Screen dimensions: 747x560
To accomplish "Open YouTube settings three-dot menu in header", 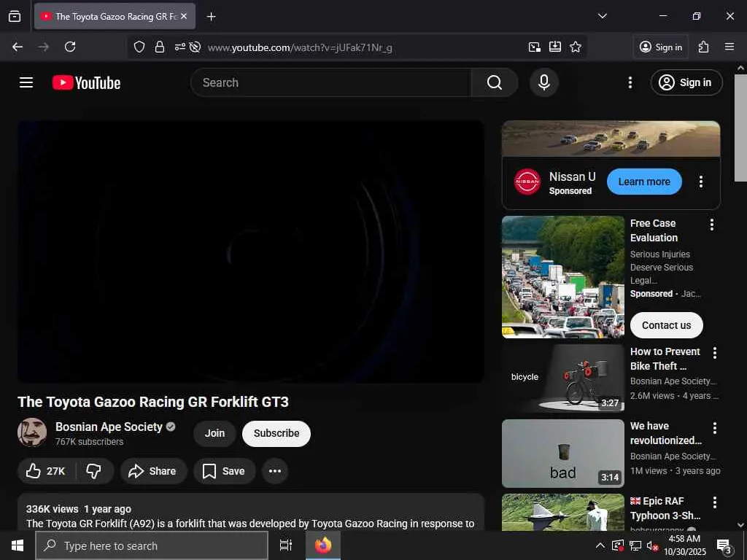I will click(x=630, y=82).
